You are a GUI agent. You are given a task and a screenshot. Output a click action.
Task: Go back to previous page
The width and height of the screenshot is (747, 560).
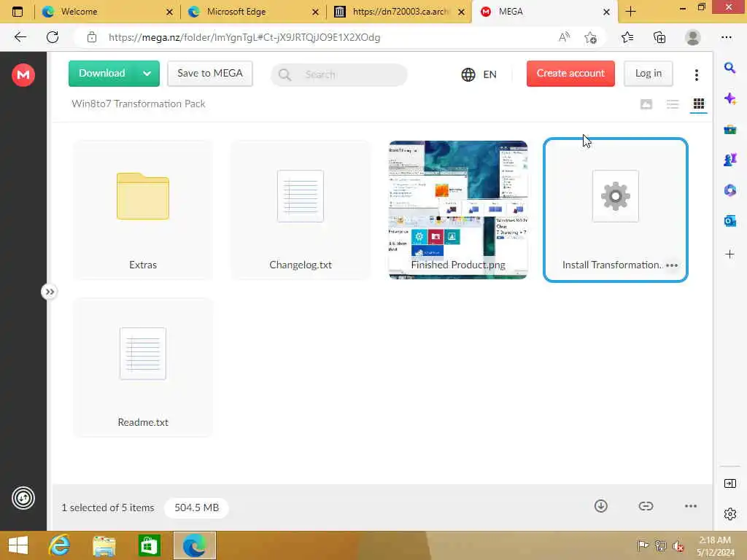point(20,37)
